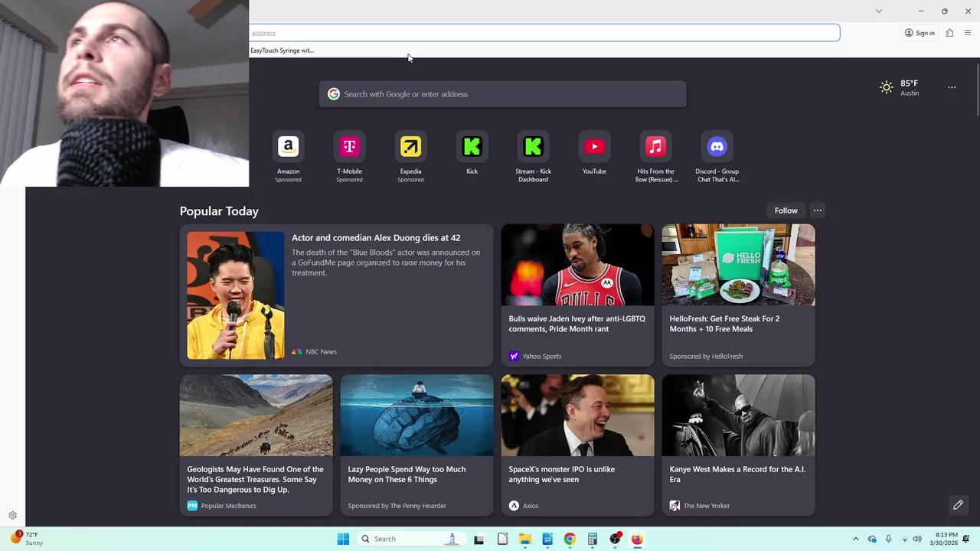Open Calculator from the taskbar
This screenshot has width=980, height=551.
592,539
